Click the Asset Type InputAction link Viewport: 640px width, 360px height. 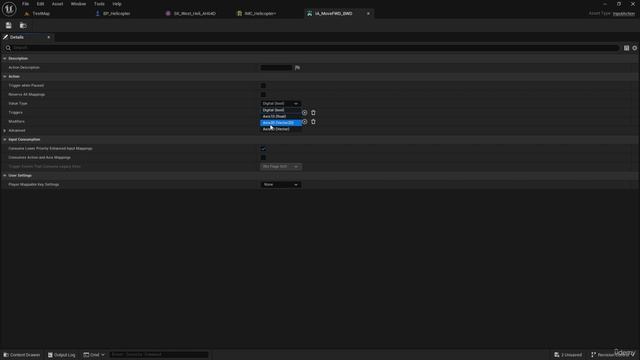(624, 13)
